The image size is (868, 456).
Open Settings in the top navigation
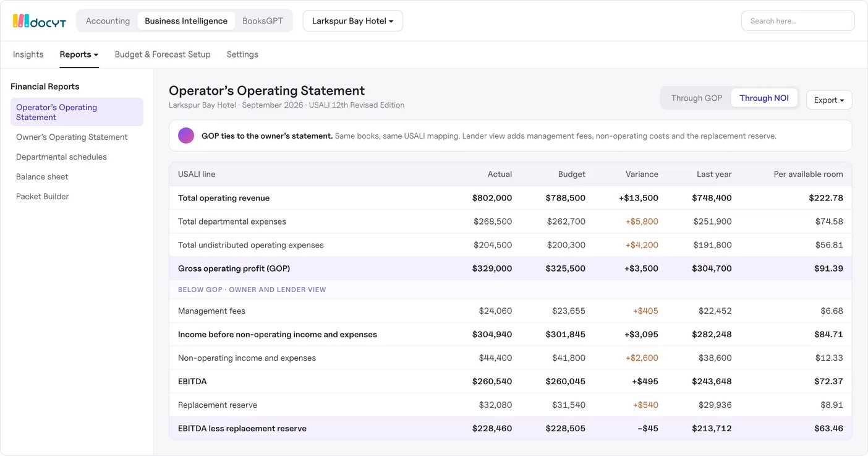point(242,54)
